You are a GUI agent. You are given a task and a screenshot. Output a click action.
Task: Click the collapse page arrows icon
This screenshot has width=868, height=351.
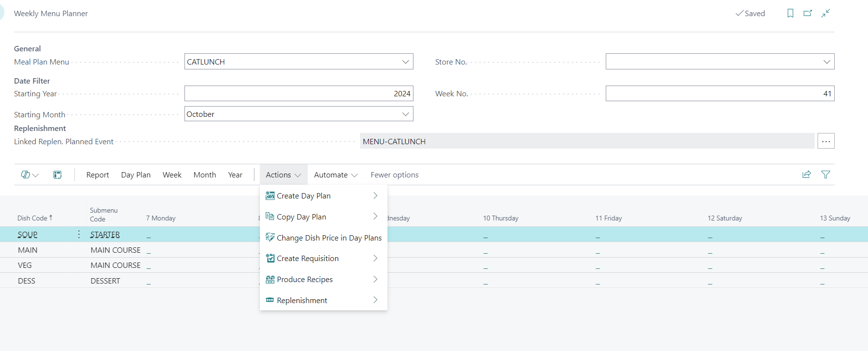click(x=826, y=13)
